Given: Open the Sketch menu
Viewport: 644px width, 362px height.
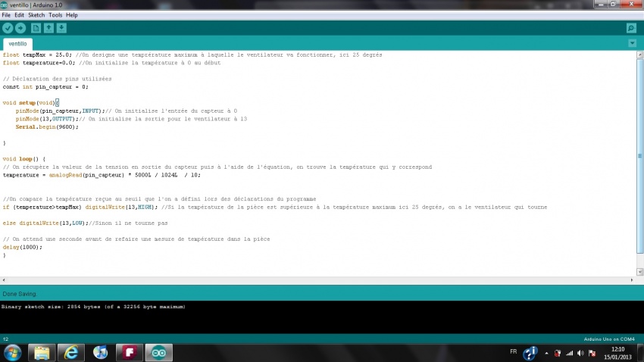Looking at the screenshot, I should [x=36, y=15].
